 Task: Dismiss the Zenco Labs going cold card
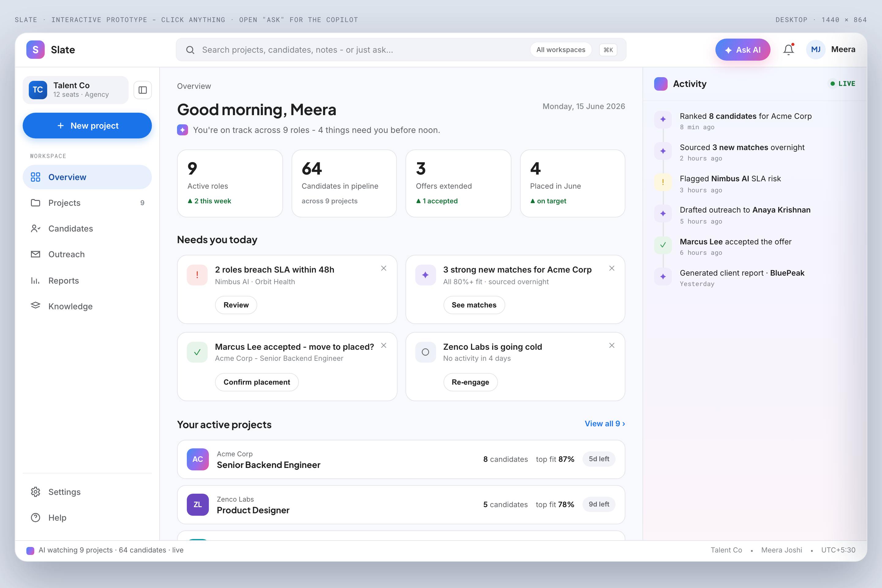612,345
